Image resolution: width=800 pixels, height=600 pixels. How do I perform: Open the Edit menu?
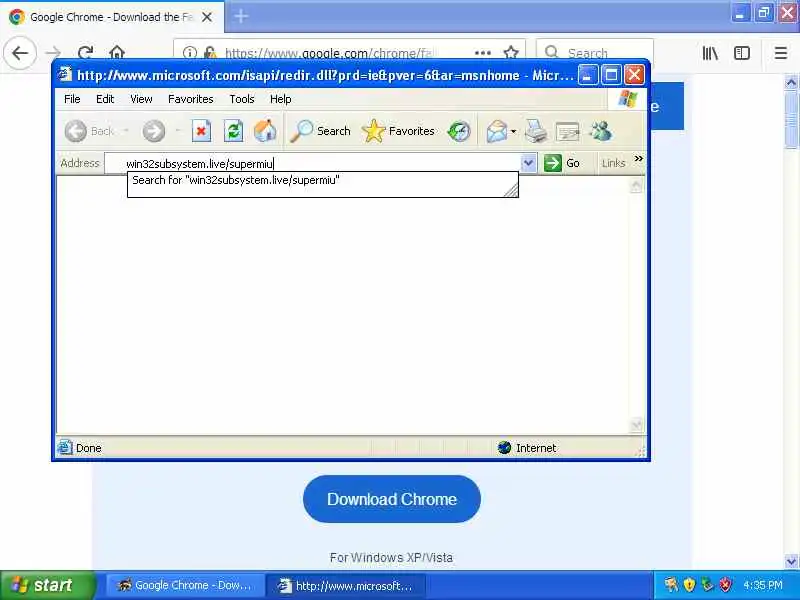(x=105, y=99)
